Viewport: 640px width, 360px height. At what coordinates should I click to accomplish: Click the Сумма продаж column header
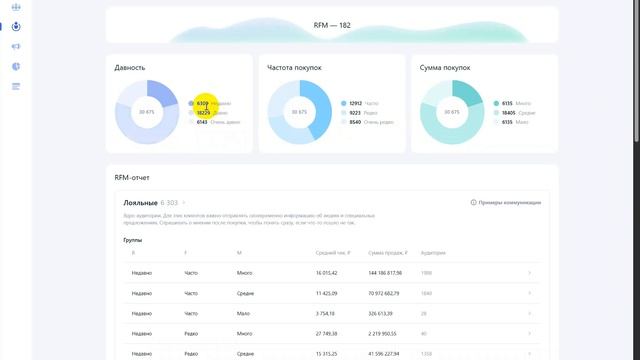pos(388,253)
